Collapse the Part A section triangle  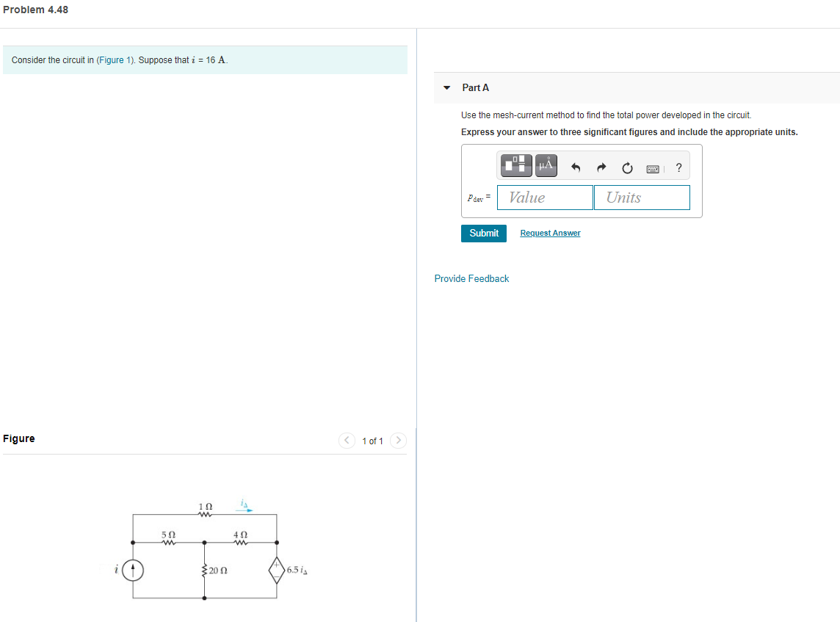(x=446, y=87)
